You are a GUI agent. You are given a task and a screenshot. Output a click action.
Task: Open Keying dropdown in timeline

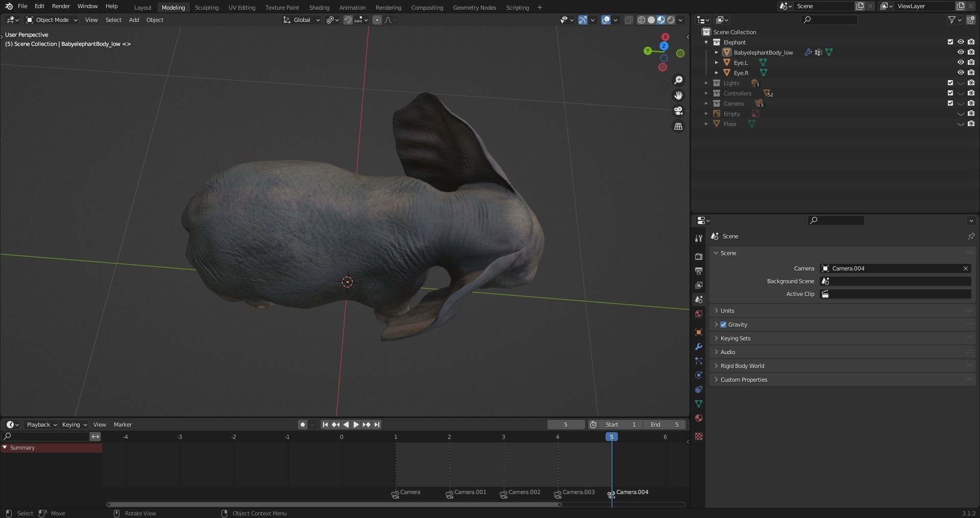(x=74, y=425)
